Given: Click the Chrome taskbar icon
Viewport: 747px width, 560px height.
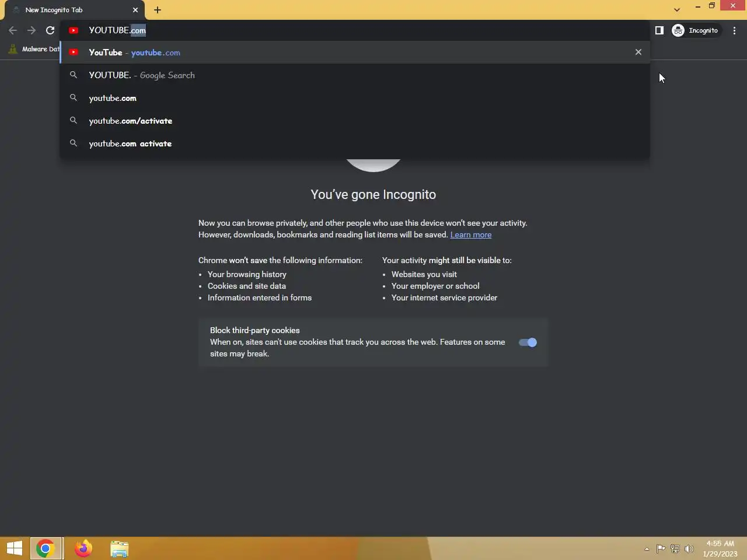Looking at the screenshot, I should pyautogui.click(x=46, y=548).
